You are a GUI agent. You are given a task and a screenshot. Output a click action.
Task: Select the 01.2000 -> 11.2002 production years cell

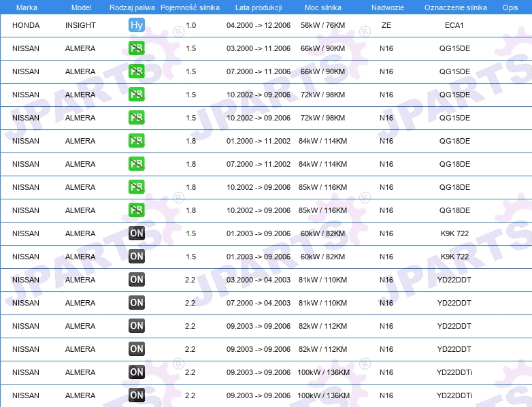click(x=259, y=141)
